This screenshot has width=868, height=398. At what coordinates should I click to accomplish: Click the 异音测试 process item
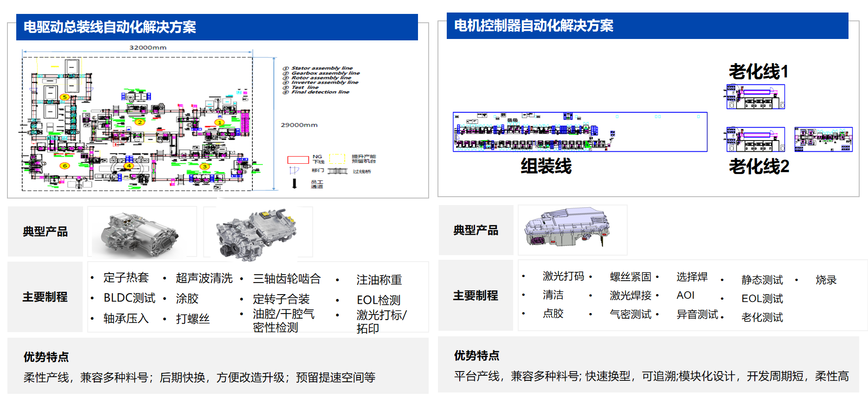697,314
